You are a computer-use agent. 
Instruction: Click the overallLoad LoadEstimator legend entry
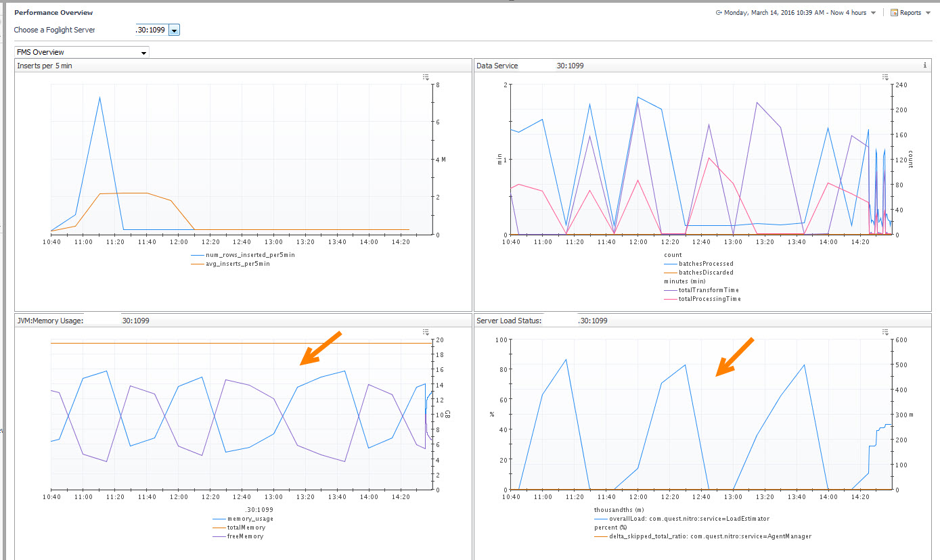coord(681,519)
